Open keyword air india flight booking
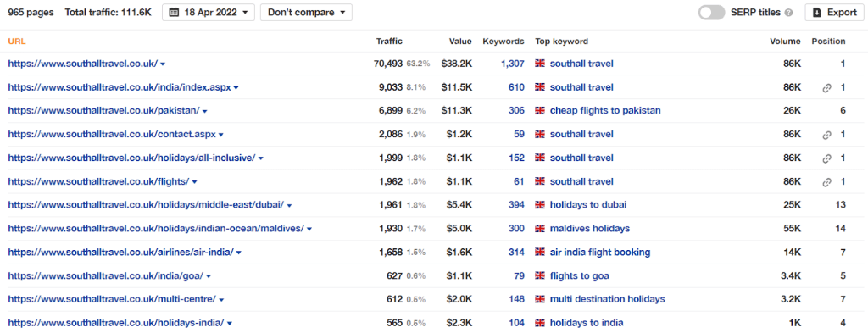 coord(600,253)
